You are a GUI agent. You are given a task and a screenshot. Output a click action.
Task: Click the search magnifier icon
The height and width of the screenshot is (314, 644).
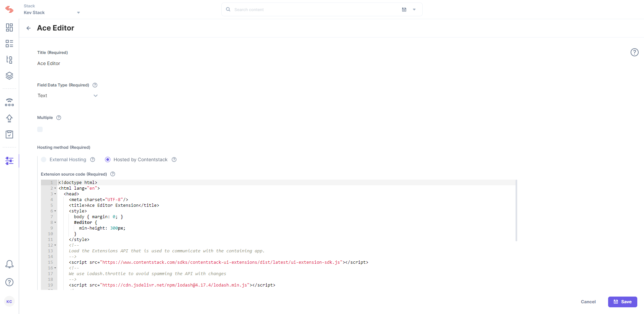(x=228, y=9)
